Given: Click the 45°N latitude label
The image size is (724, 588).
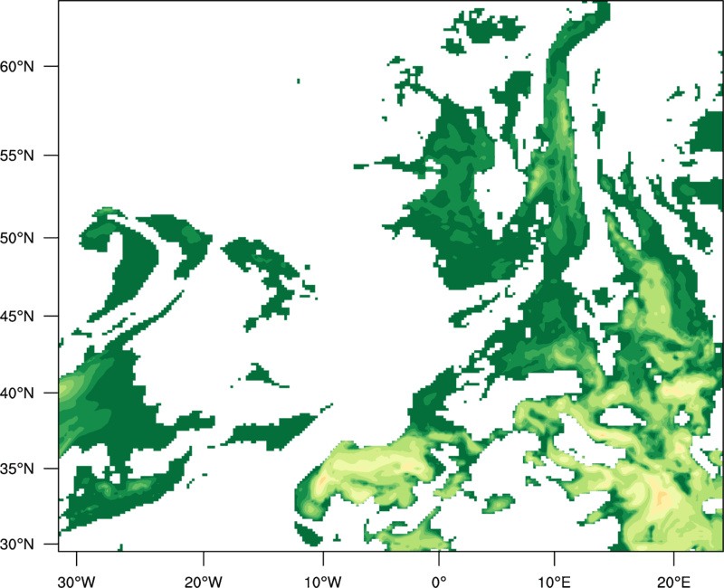Looking at the screenshot, I should coord(17,316).
